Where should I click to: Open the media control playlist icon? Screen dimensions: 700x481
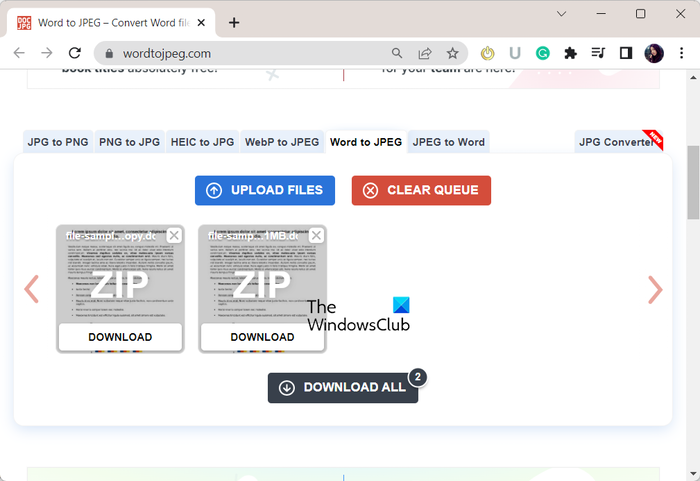[598, 53]
